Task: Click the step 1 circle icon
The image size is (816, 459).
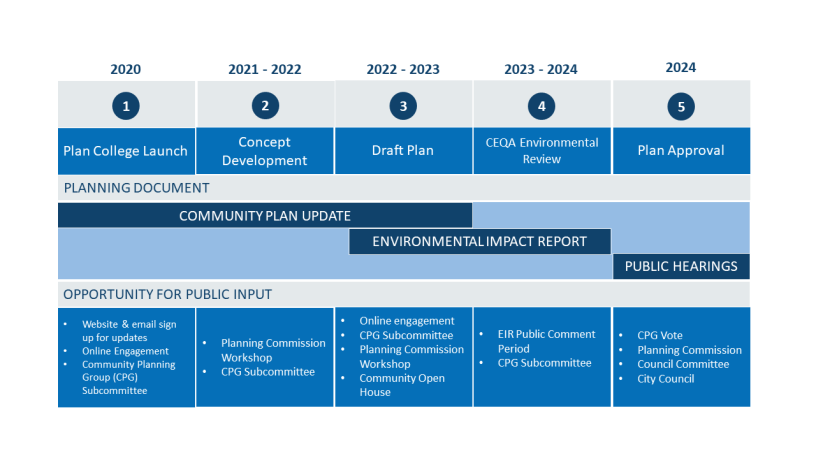Action: click(125, 106)
